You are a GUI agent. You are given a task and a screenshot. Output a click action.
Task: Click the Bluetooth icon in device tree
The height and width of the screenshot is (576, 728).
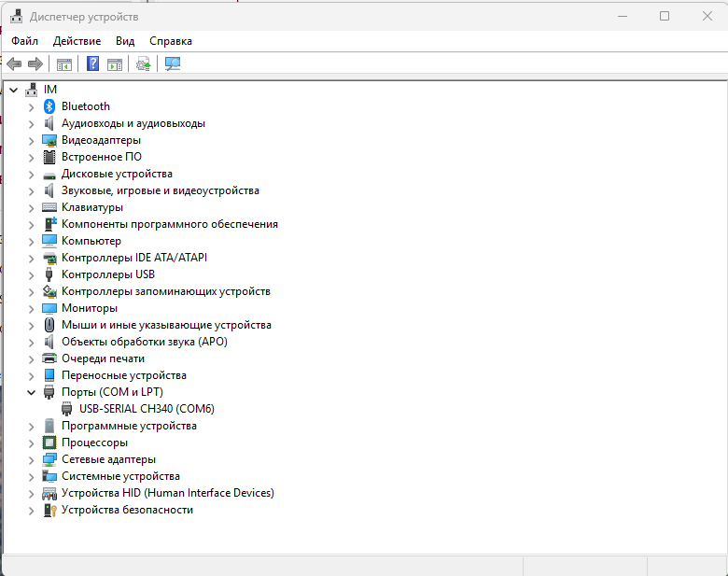pyautogui.click(x=50, y=106)
